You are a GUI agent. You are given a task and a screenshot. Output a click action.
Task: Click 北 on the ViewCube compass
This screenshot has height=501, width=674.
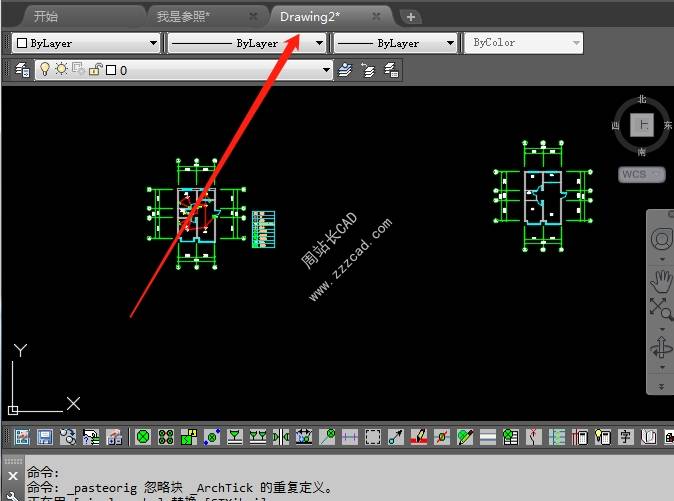[x=642, y=99]
